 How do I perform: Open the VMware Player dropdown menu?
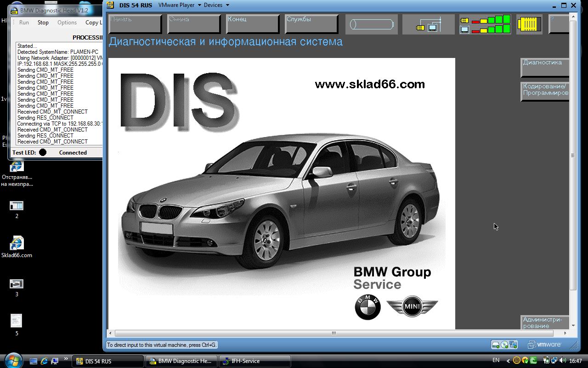tap(180, 5)
